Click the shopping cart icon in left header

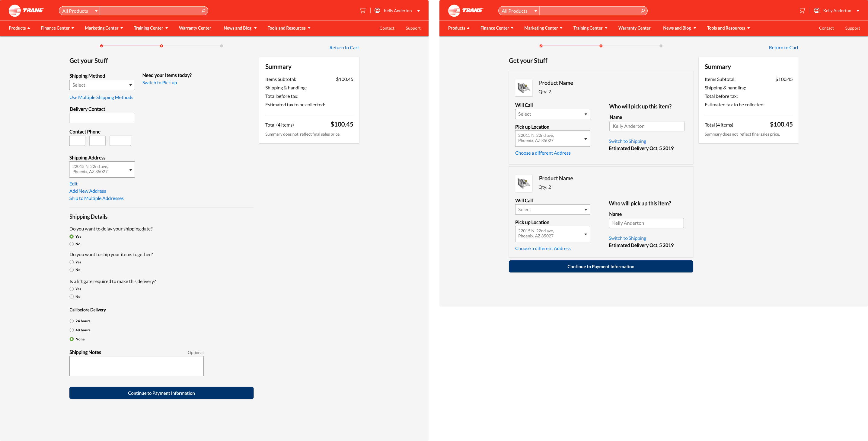pyautogui.click(x=362, y=11)
